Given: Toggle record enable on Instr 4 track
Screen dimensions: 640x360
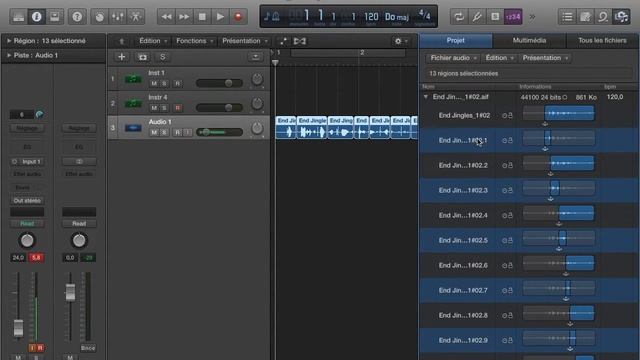Looking at the screenshot, I should pyautogui.click(x=178, y=108).
